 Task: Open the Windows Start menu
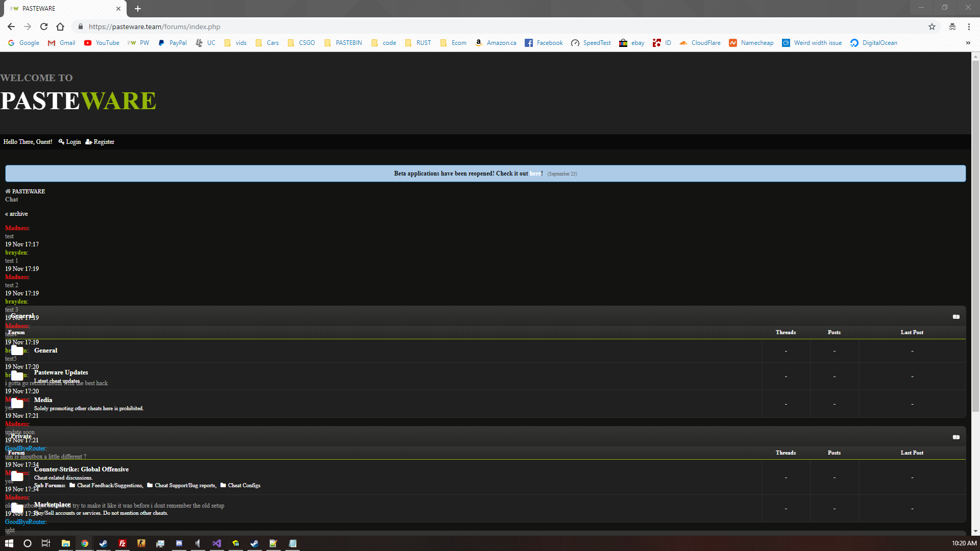click(9, 543)
